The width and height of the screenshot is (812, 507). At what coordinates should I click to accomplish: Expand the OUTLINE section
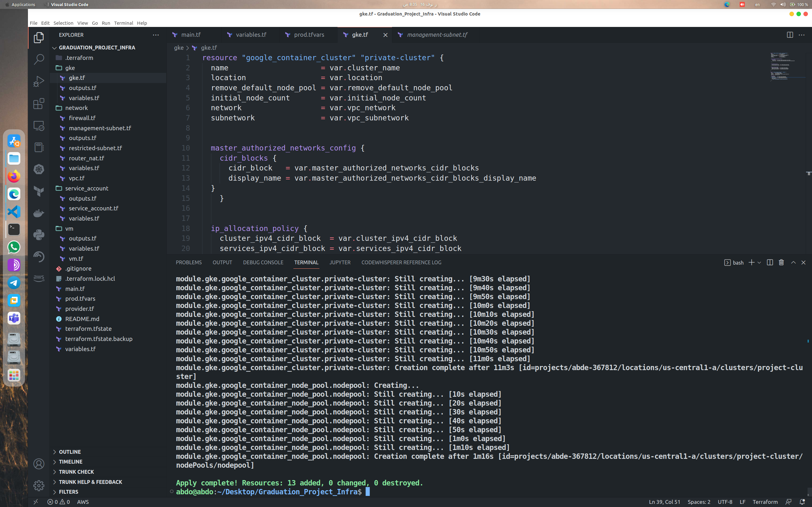tap(70, 452)
